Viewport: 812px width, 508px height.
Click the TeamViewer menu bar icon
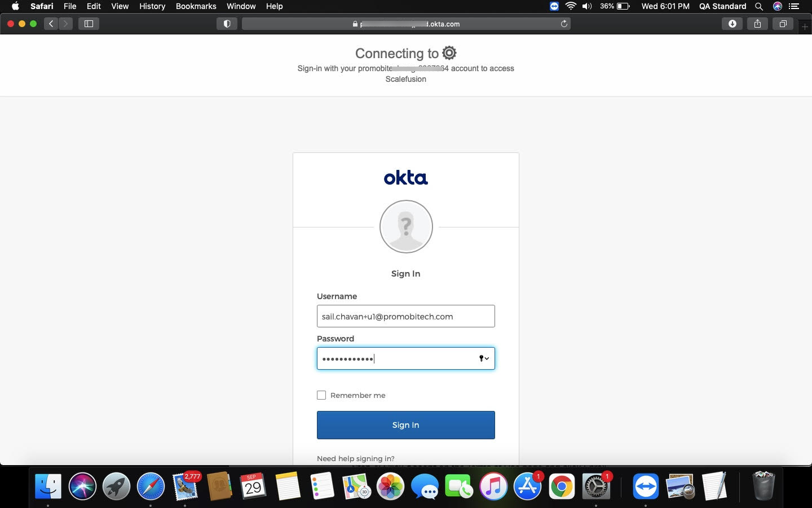tap(554, 6)
